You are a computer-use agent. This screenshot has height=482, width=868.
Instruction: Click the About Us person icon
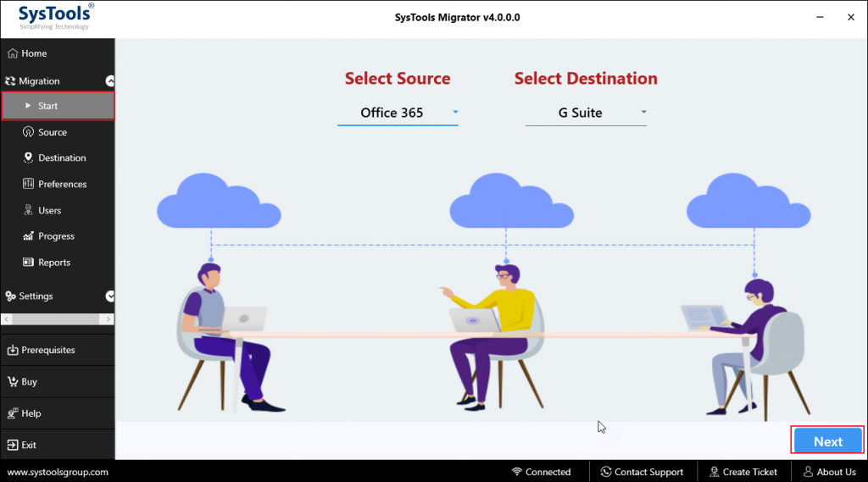click(x=808, y=472)
